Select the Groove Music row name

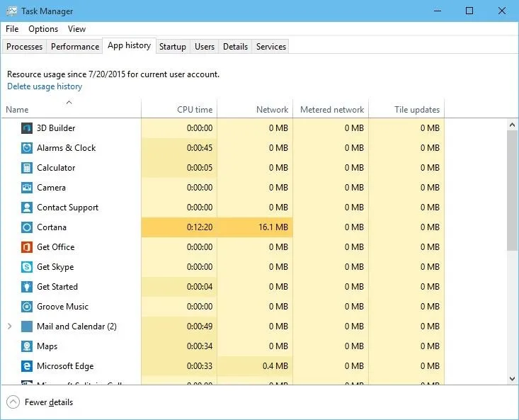[62, 307]
